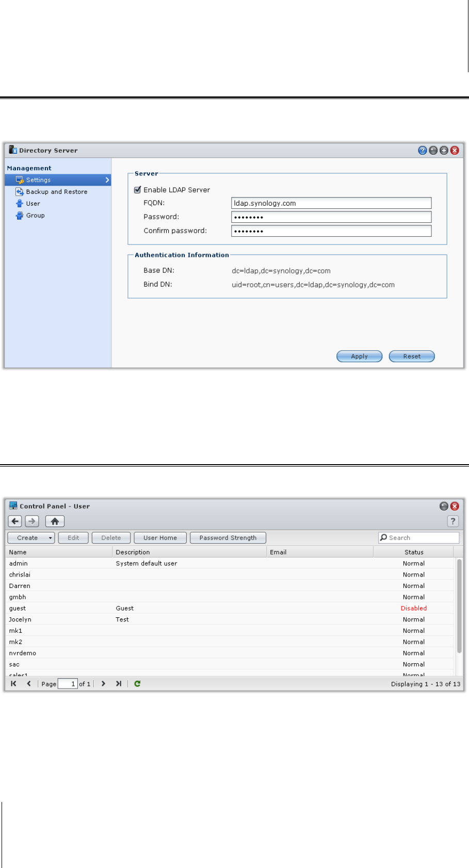The image size is (469, 868).
Task: Click the Control Panel title icon
Action: pyautogui.click(x=13, y=506)
